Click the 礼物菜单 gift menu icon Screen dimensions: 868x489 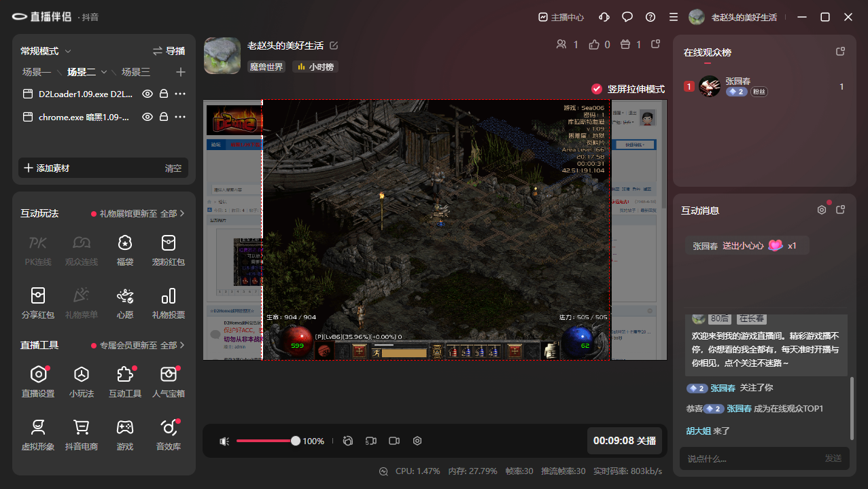[82, 295]
